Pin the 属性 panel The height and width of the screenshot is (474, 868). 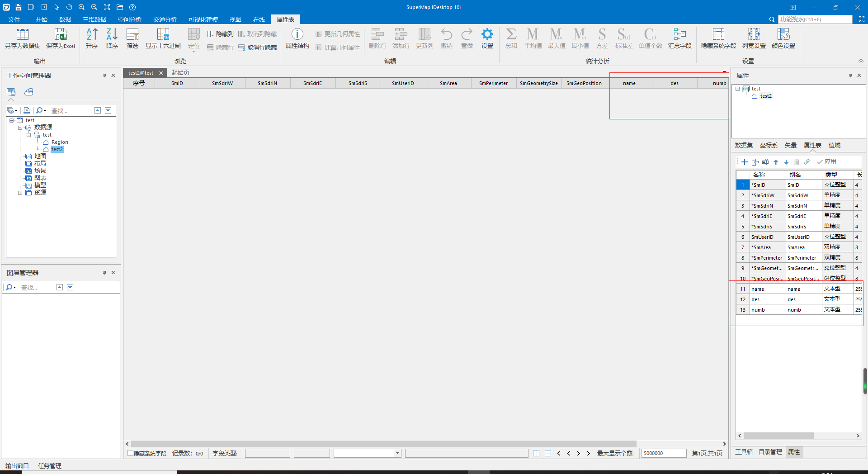850,76
